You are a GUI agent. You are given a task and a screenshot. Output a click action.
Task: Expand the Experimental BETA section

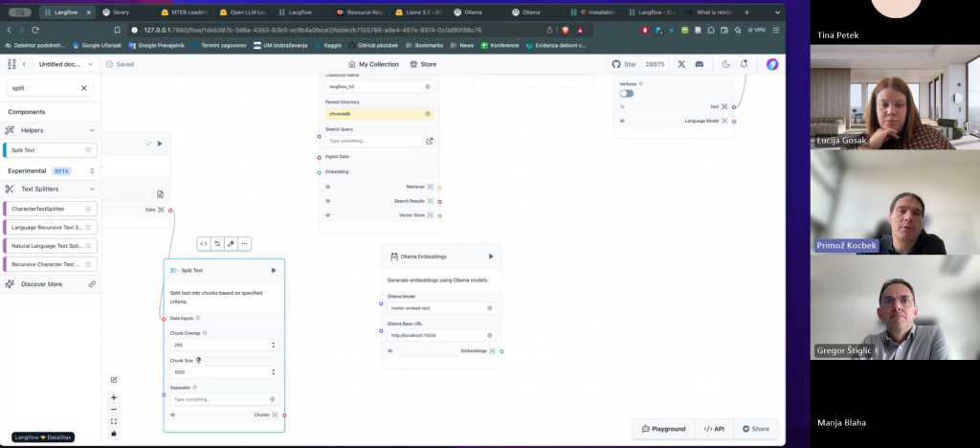click(92, 171)
